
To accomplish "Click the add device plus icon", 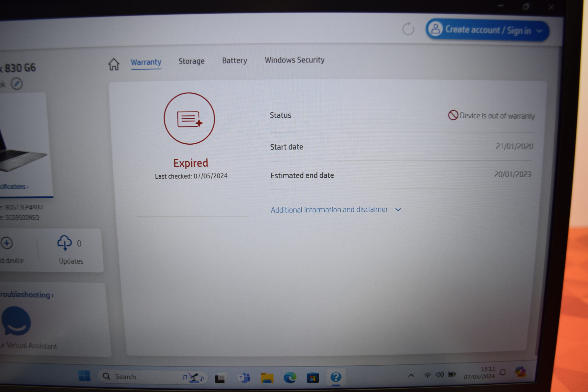I will pyautogui.click(x=7, y=243).
